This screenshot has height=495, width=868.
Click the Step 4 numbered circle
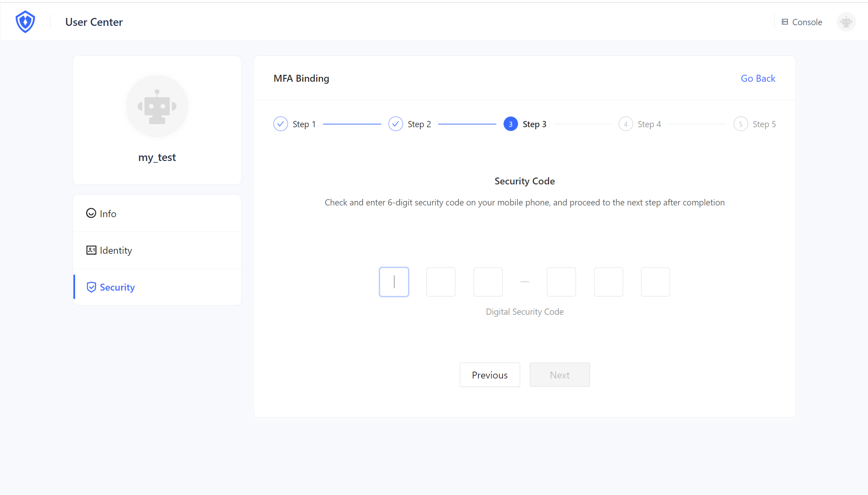(626, 124)
